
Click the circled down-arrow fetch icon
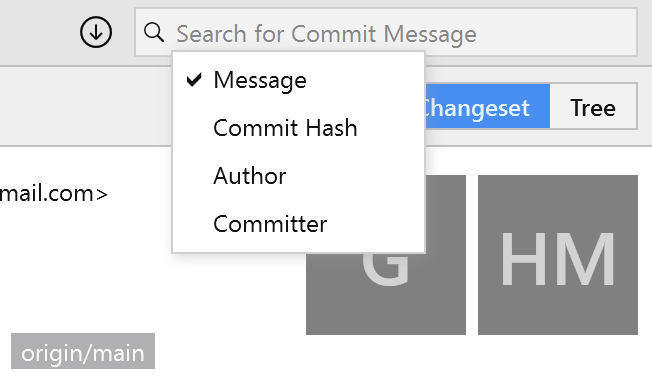(x=96, y=32)
